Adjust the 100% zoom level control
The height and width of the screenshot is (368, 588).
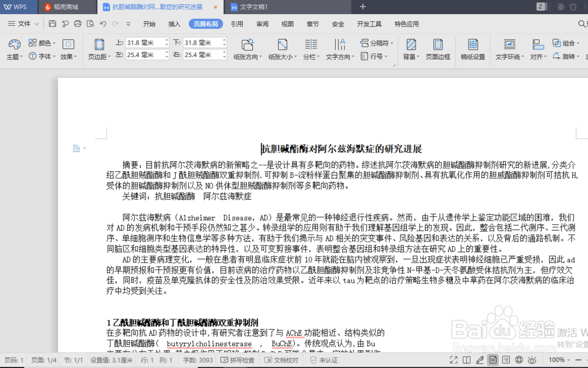point(557,360)
